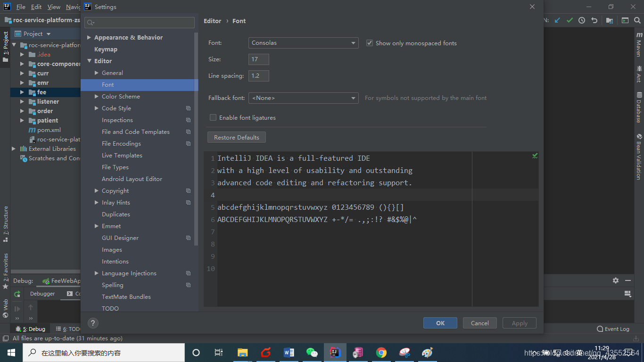Open the Project view dropdown arrow
The height and width of the screenshot is (362, 644).
click(x=48, y=34)
